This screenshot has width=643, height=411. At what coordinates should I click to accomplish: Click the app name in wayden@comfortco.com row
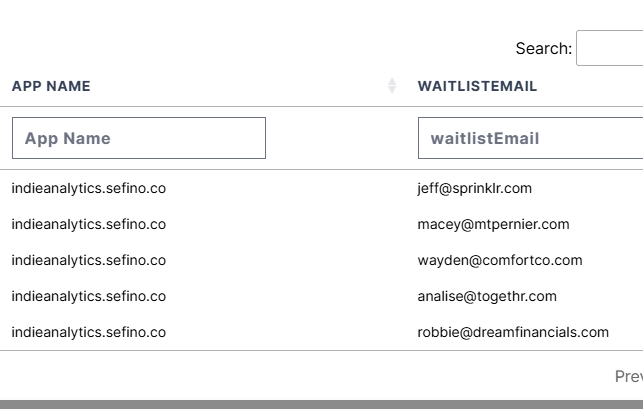pyautogui.click(x=89, y=260)
